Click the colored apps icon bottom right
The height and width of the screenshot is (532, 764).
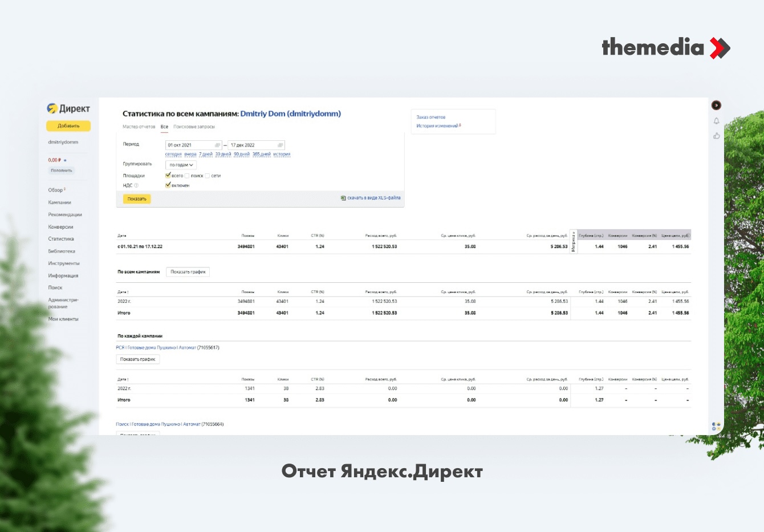[x=716, y=427]
